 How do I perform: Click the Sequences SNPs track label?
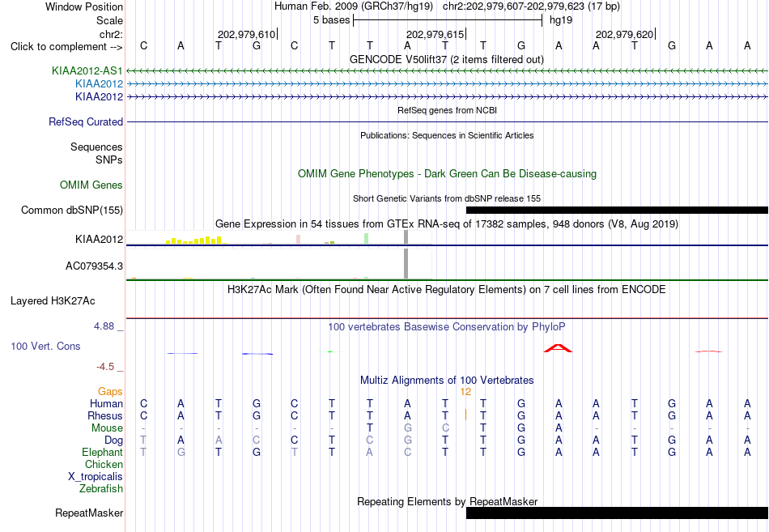96,154
